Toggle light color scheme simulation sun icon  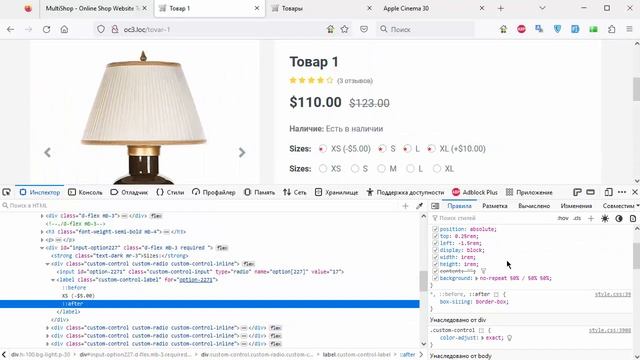click(605, 218)
